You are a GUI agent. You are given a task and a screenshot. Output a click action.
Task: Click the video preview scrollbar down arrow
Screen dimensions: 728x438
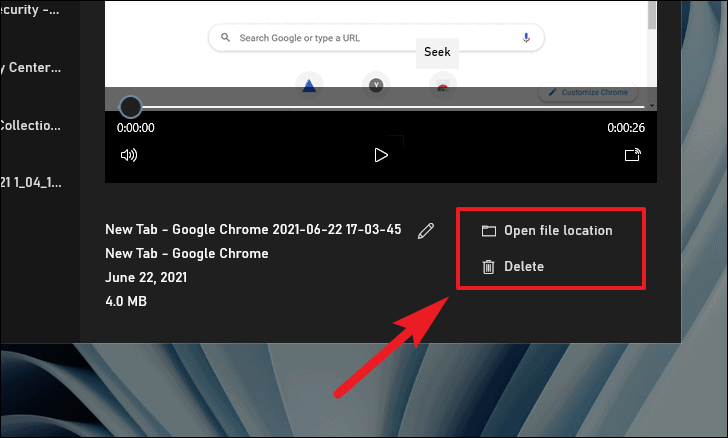(x=652, y=106)
